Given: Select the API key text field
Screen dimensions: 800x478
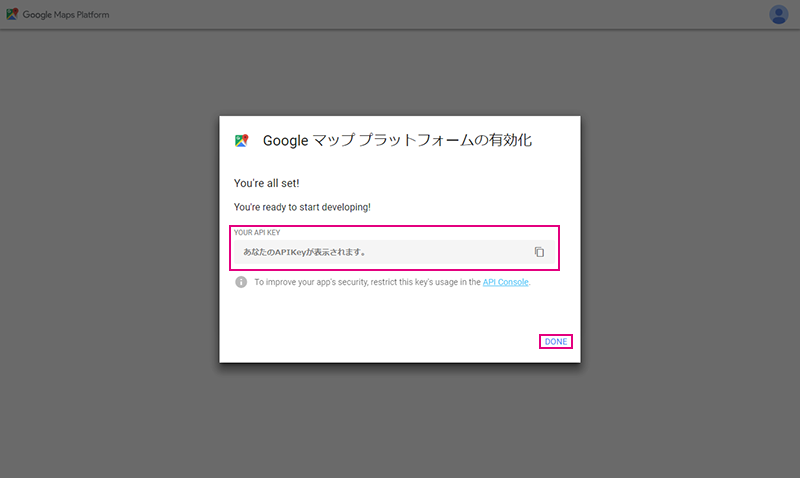Looking at the screenshot, I should (x=394, y=252).
